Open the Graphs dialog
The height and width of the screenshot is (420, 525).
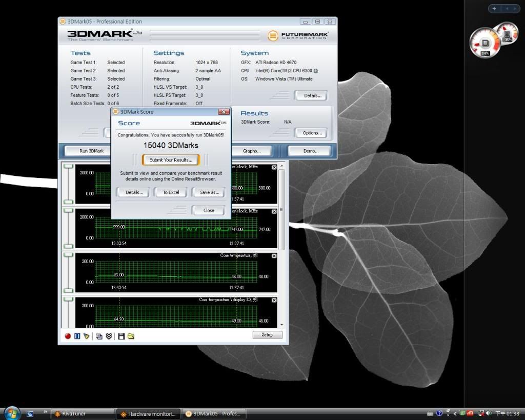point(251,151)
